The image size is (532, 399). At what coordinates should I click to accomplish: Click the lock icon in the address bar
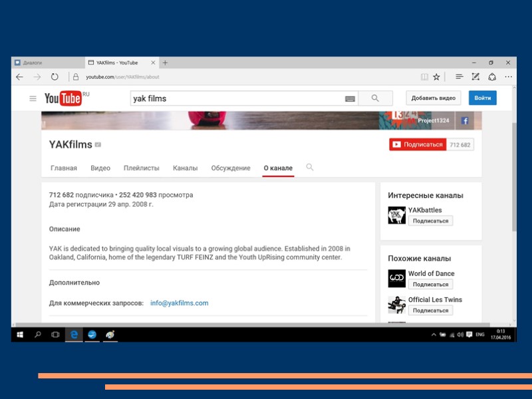[76, 77]
